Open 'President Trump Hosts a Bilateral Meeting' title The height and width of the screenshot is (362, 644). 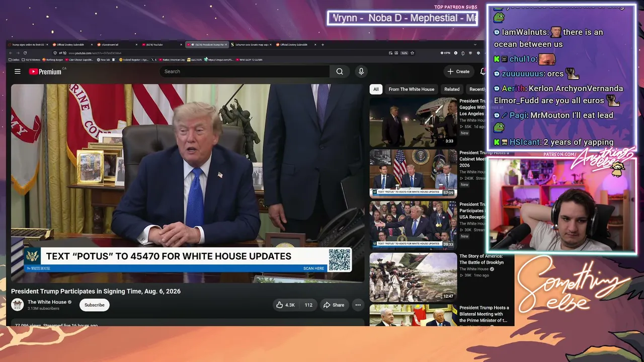coord(484,314)
